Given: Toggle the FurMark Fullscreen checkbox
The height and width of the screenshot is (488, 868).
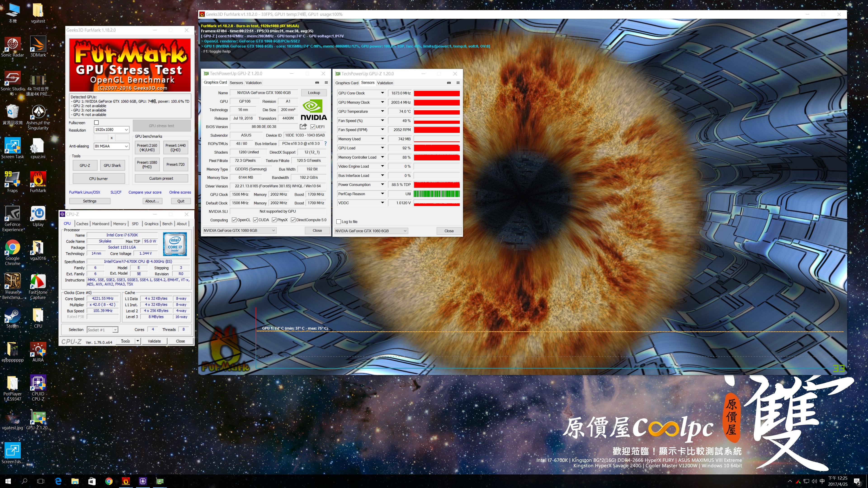Looking at the screenshot, I should tap(96, 123).
